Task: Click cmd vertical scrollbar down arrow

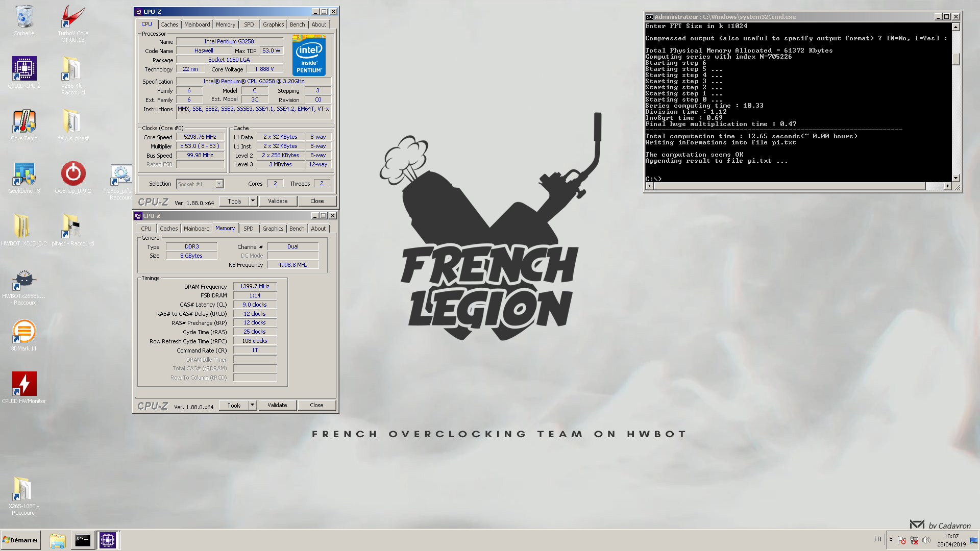Action: click(956, 178)
